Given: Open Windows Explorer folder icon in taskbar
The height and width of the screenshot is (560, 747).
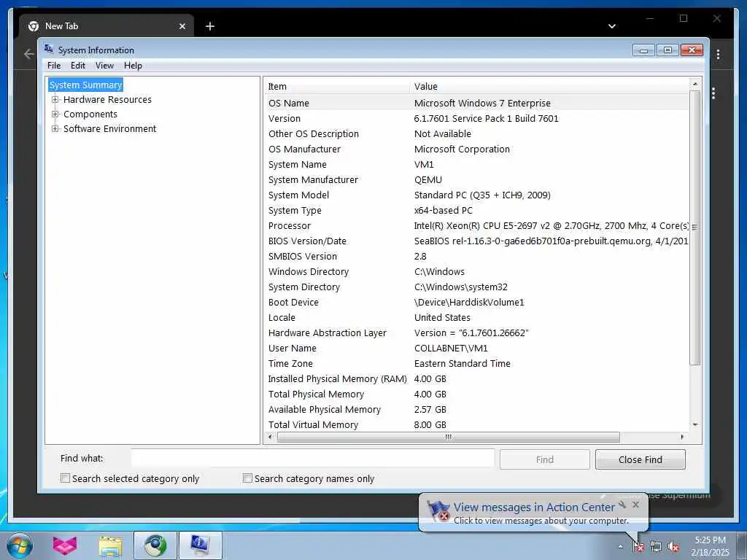Looking at the screenshot, I should click(x=111, y=545).
